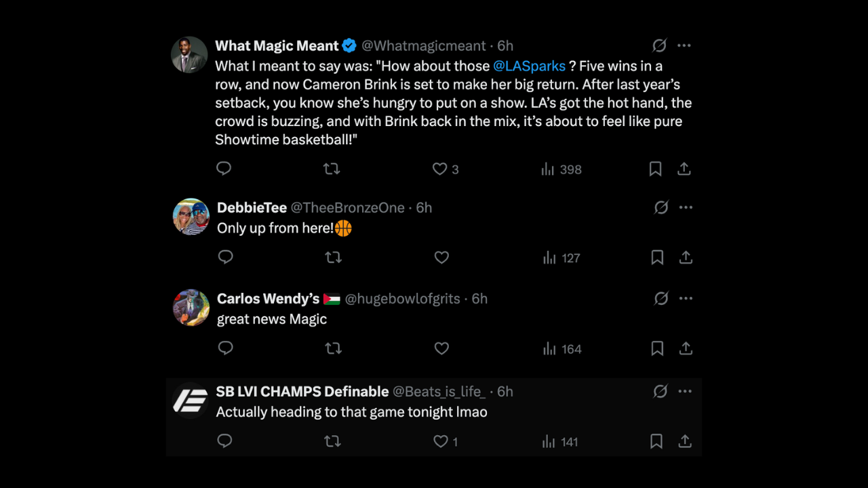Bookmark SB LVI CHAMPS Definable's reply
The image size is (868, 488).
click(656, 441)
